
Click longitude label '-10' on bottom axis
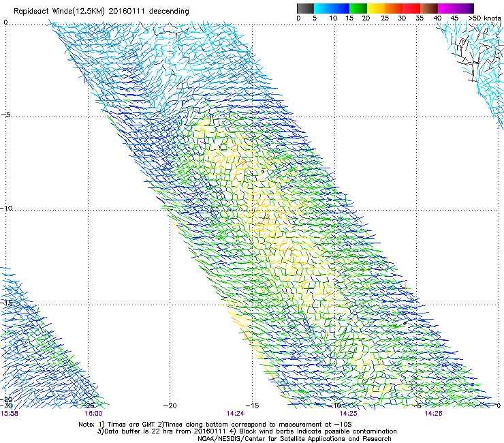pyautogui.click(x=334, y=406)
